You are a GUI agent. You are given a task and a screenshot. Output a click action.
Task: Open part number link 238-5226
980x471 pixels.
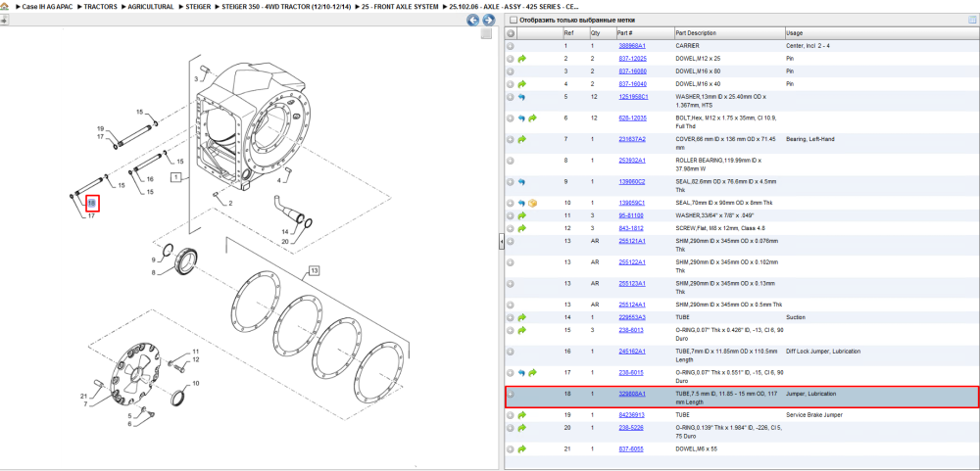point(631,428)
